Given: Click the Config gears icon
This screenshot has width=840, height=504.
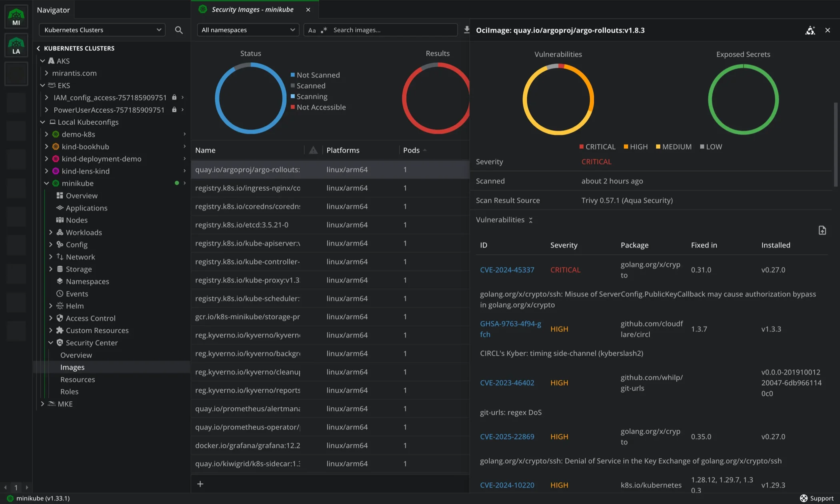Looking at the screenshot, I should click(60, 245).
